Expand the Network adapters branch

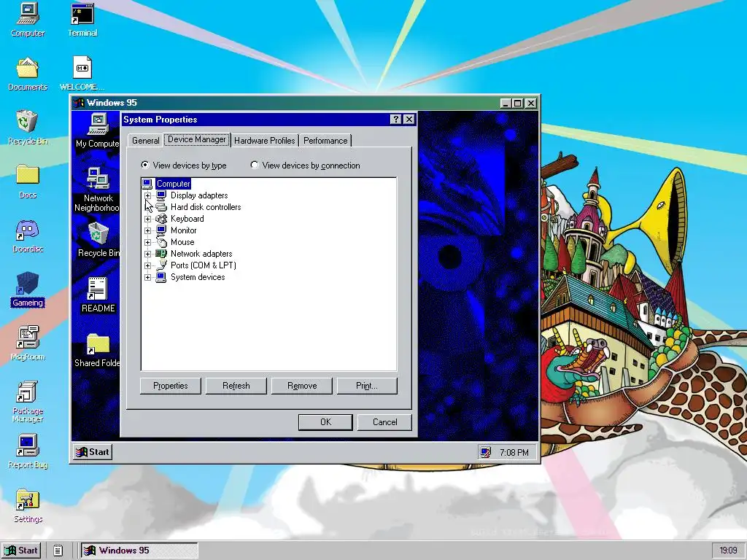(x=147, y=254)
